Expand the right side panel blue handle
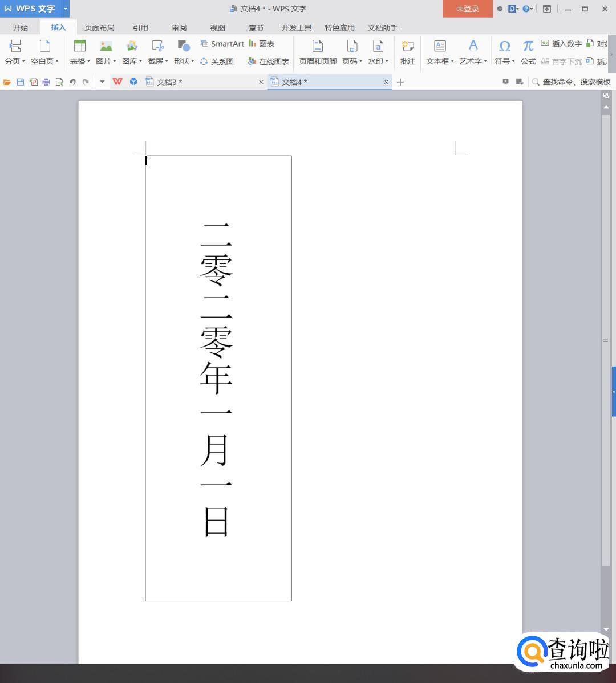616x683 pixels. point(614,392)
